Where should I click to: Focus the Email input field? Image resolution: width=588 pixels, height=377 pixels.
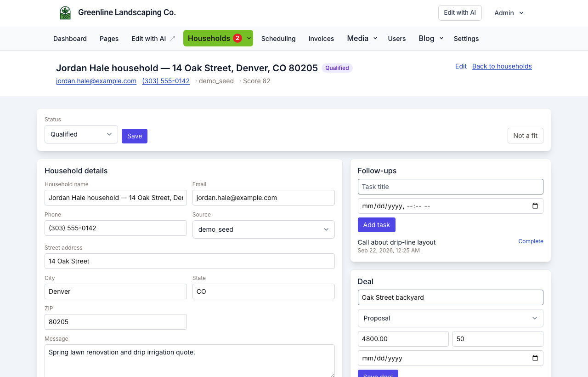264,198
